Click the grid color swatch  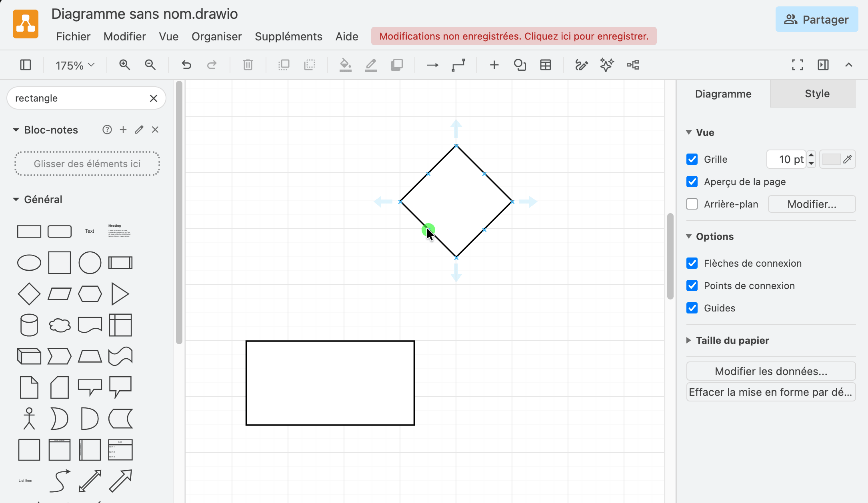[x=831, y=159]
